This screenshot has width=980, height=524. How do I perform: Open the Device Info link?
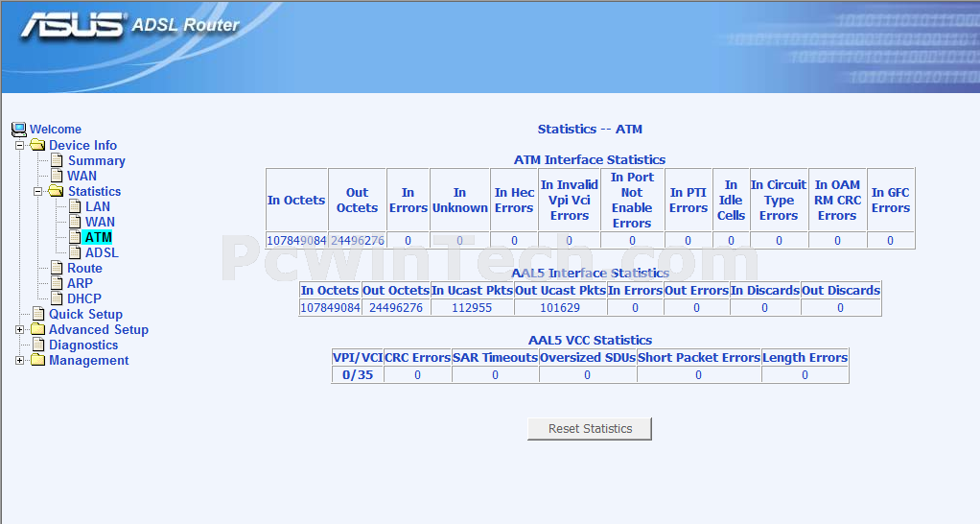[83, 145]
